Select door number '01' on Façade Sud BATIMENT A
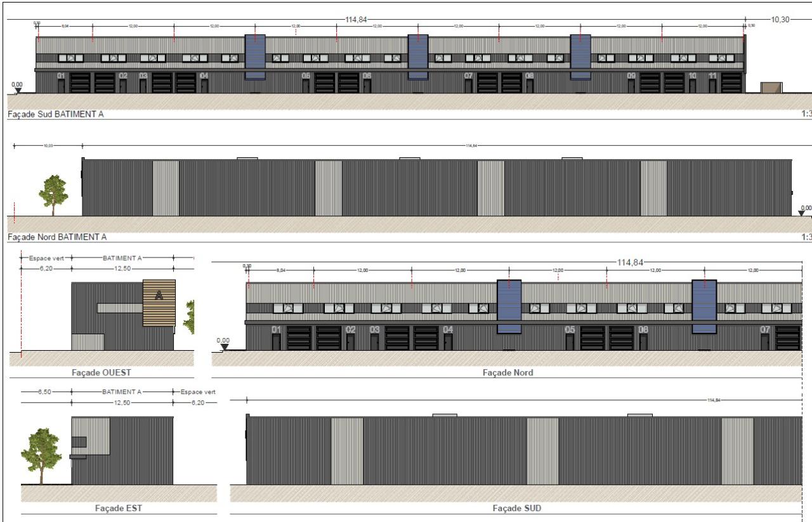The height and width of the screenshot is (522, 812). coord(61,76)
